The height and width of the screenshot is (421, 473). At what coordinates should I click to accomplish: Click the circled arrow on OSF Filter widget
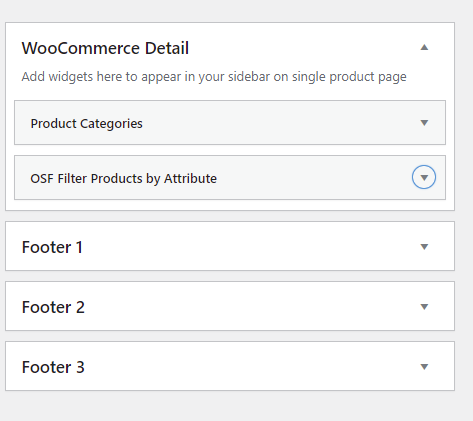(x=424, y=177)
